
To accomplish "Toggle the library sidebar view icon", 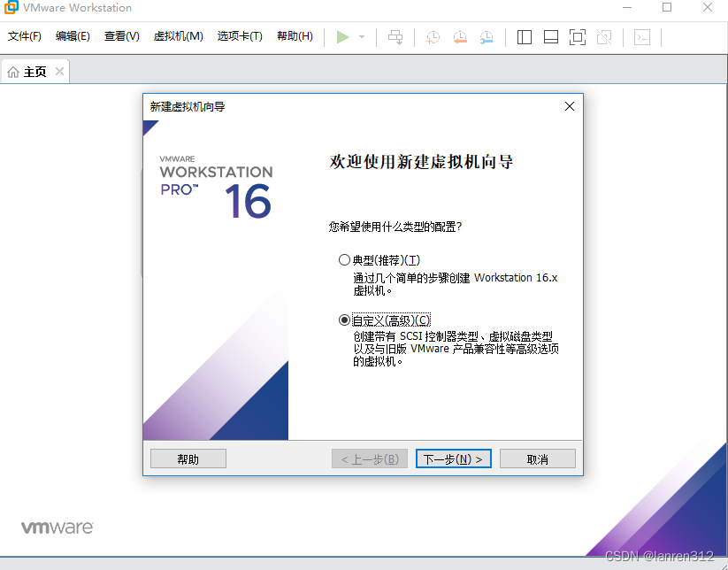I will tap(525, 37).
